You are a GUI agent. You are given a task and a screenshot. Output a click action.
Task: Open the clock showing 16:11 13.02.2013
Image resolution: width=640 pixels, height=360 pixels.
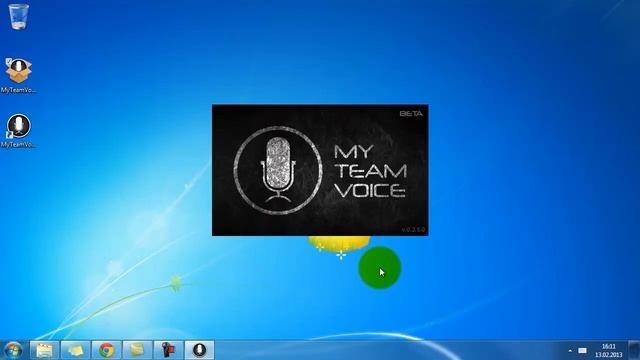pos(609,350)
